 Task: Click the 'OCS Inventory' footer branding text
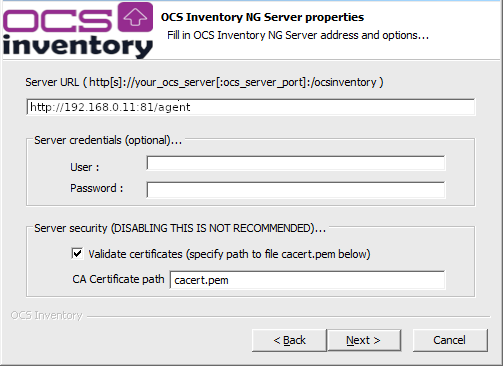pos(46,315)
